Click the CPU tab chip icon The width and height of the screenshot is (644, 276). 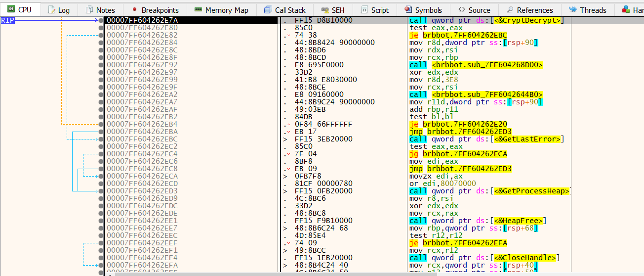11,9
